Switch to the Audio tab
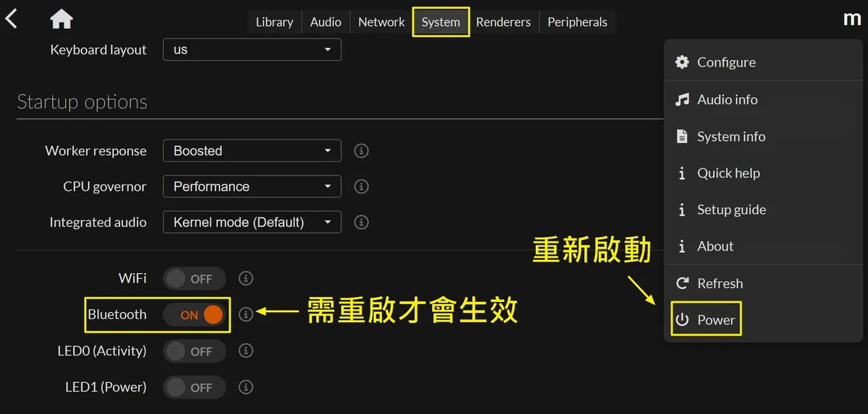 [x=325, y=22]
